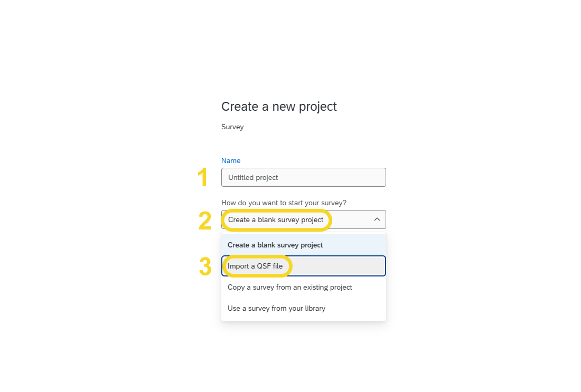
Task: Select 'Use a survey from your library'
Action: [x=276, y=308]
